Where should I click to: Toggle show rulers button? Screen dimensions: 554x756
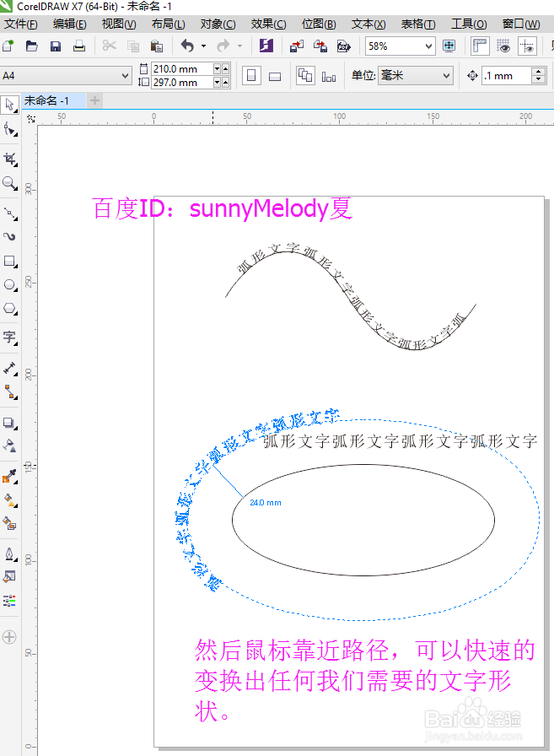tap(480, 46)
